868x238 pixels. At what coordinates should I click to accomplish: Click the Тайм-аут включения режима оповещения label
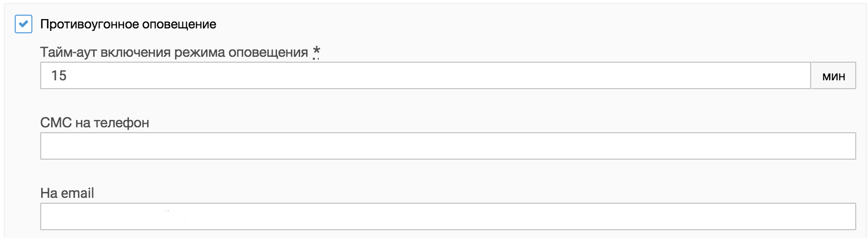pos(174,52)
